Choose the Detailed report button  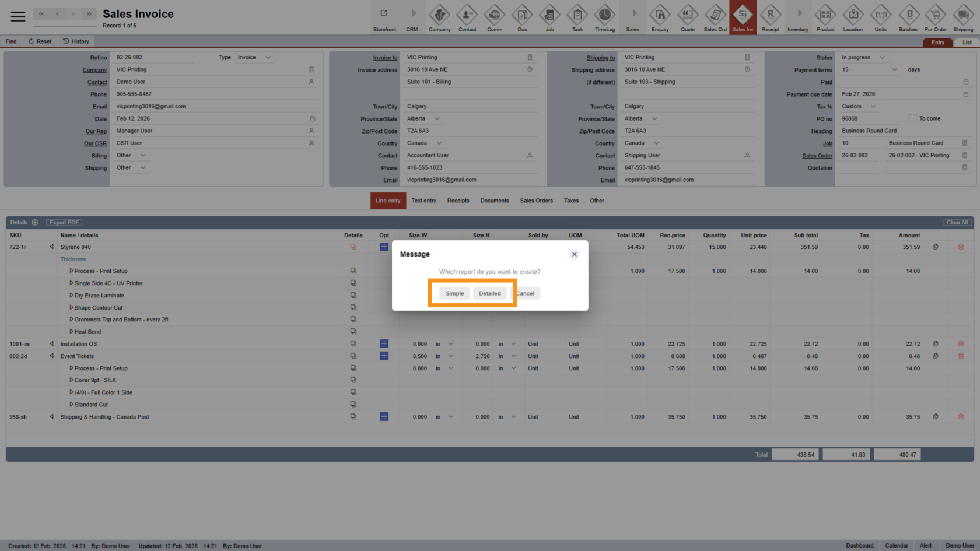pos(489,293)
